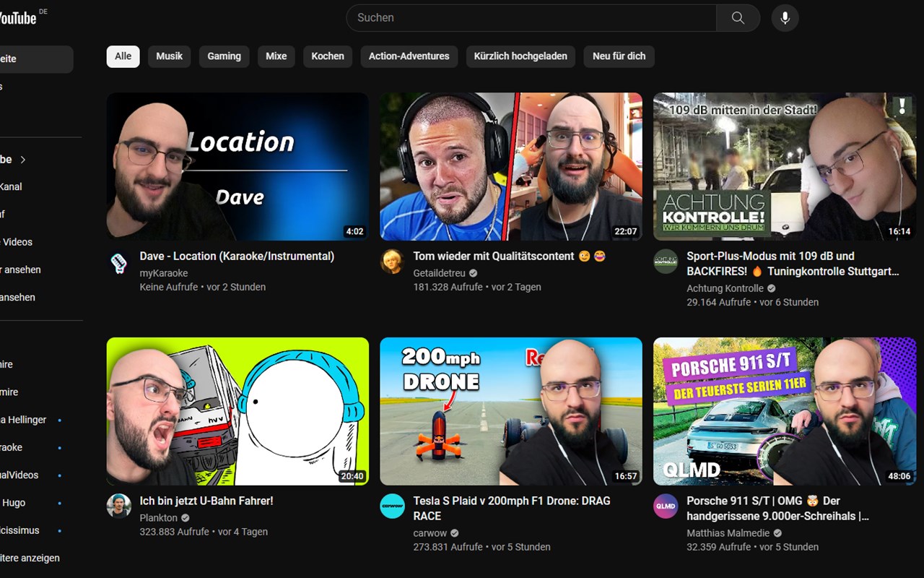Open title Porsche 911 S/T | OMG
Image resolution: width=924 pixels, height=578 pixels.
click(778, 508)
